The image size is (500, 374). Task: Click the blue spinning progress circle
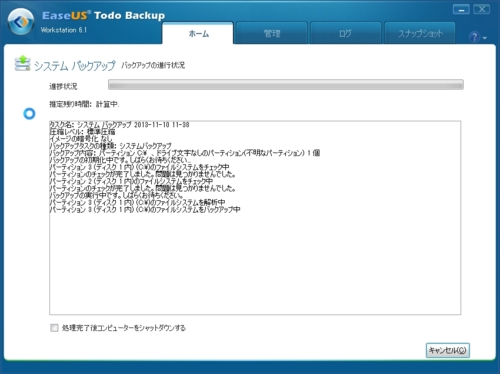(29, 114)
